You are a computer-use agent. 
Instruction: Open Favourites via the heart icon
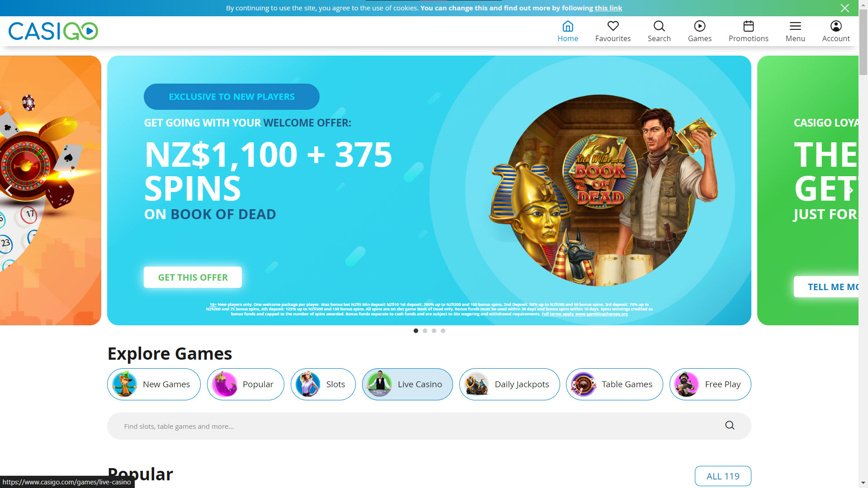613,26
